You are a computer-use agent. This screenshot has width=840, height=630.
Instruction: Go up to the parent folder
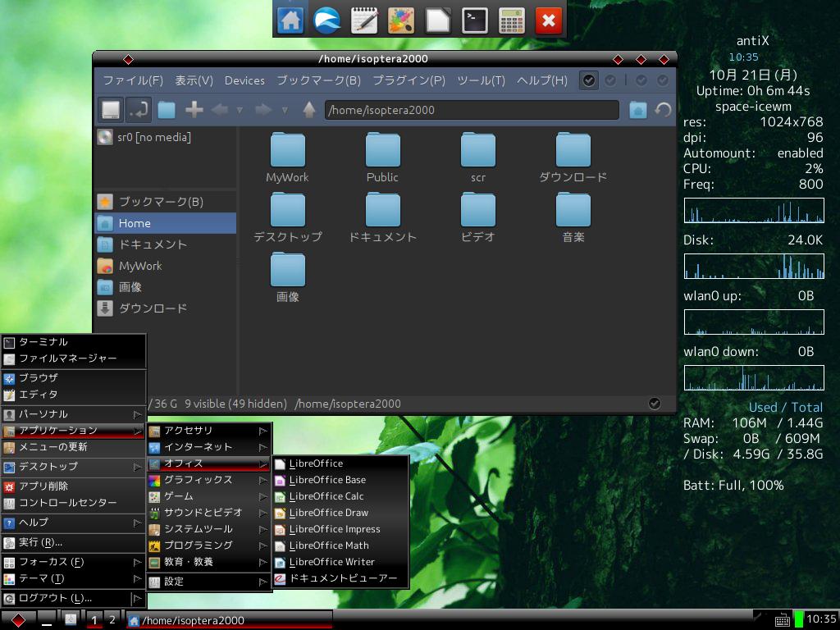tap(309, 110)
